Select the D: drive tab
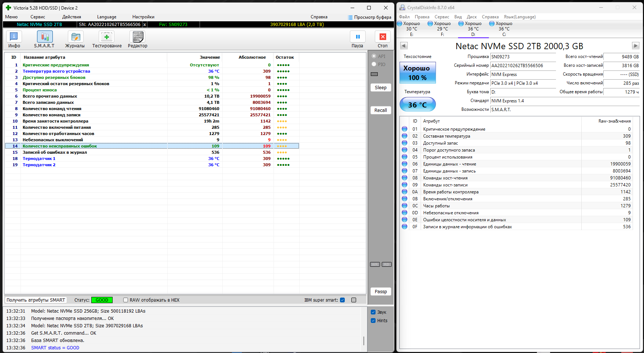 [x=473, y=29]
